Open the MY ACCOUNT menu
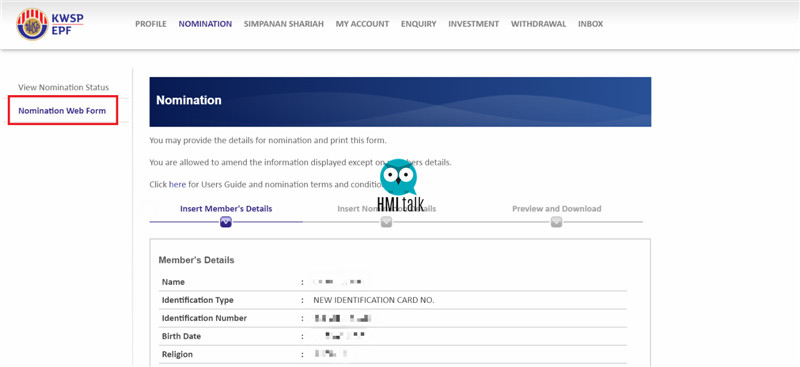The width and height of the screenshot is (800, 367). coord(362,24)
